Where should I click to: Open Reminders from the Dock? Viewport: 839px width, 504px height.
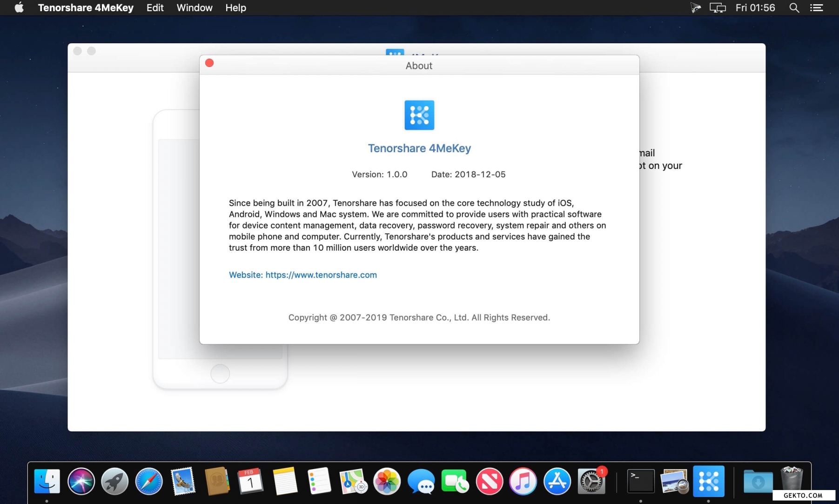click(x=319, y=481)
